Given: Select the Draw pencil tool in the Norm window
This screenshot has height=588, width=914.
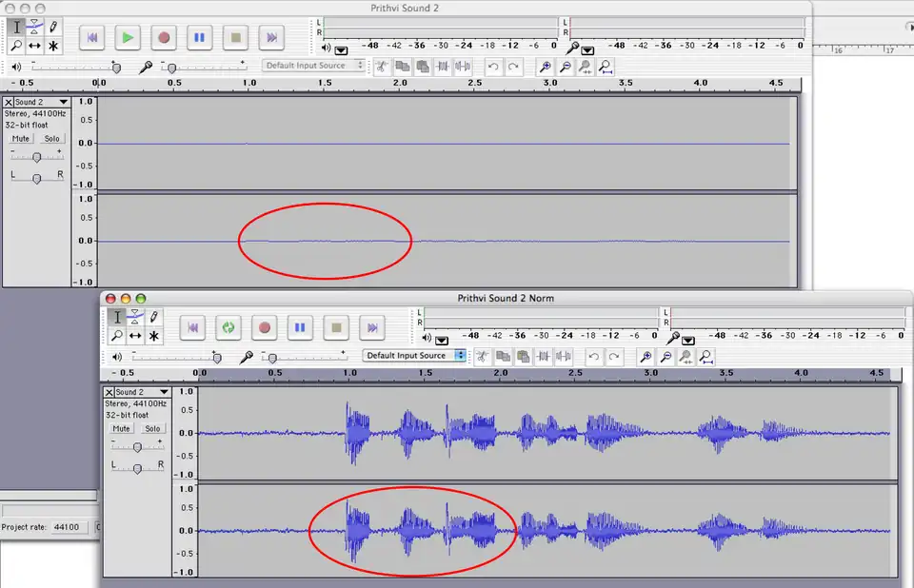Looking at the screenshot, I should pyautogui.click(x=154, y=317).
